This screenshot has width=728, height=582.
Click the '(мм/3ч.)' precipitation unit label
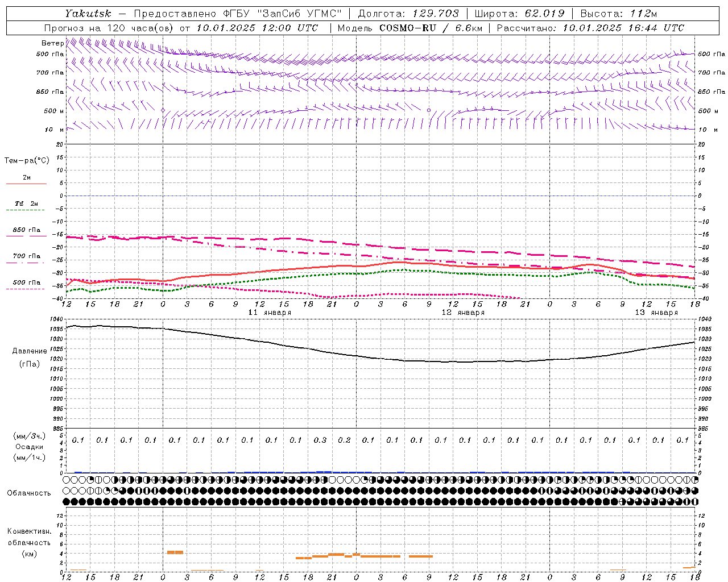(30, 436)
